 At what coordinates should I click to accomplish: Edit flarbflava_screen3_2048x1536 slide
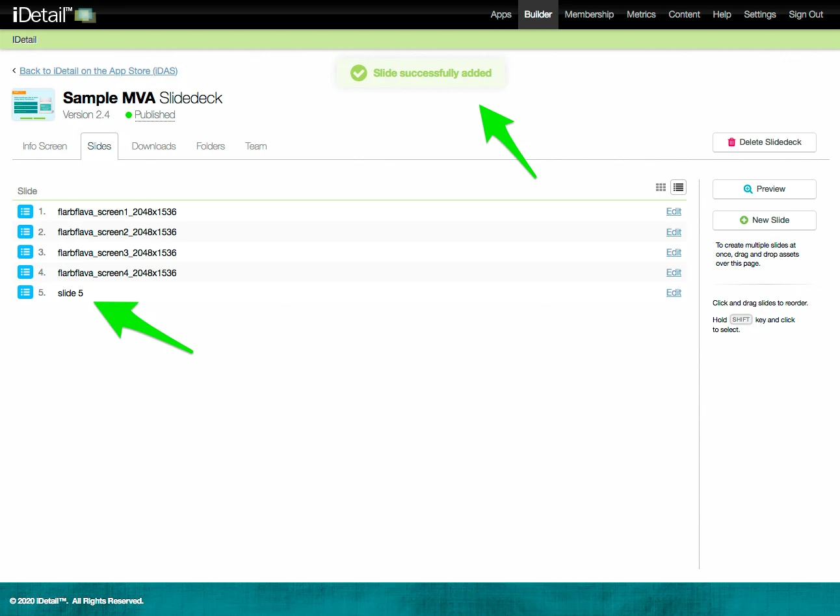(x=674, y=252)
